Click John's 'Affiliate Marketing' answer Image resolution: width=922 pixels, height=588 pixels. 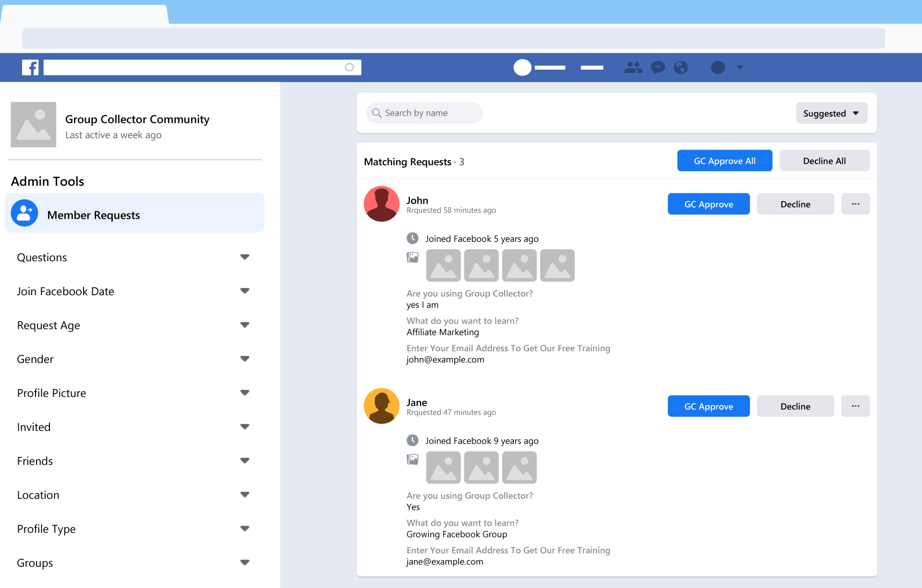pyautogui.click(x=443, y=332)
